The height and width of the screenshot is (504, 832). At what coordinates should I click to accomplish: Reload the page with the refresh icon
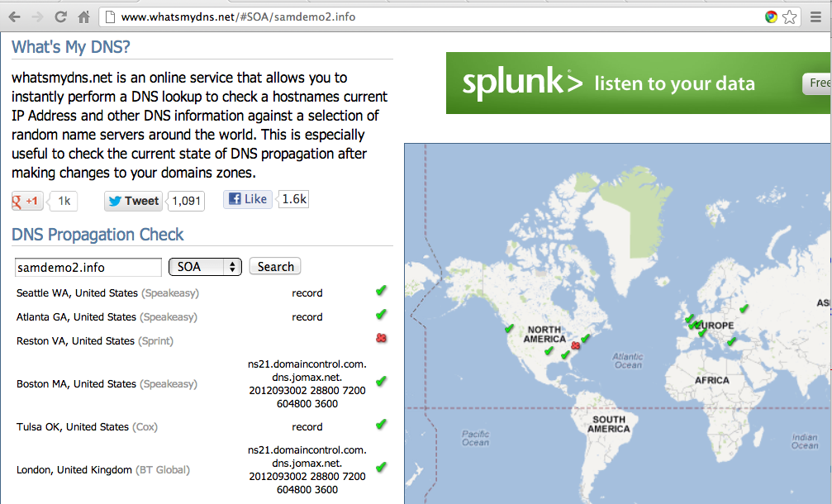coord(60,17)
